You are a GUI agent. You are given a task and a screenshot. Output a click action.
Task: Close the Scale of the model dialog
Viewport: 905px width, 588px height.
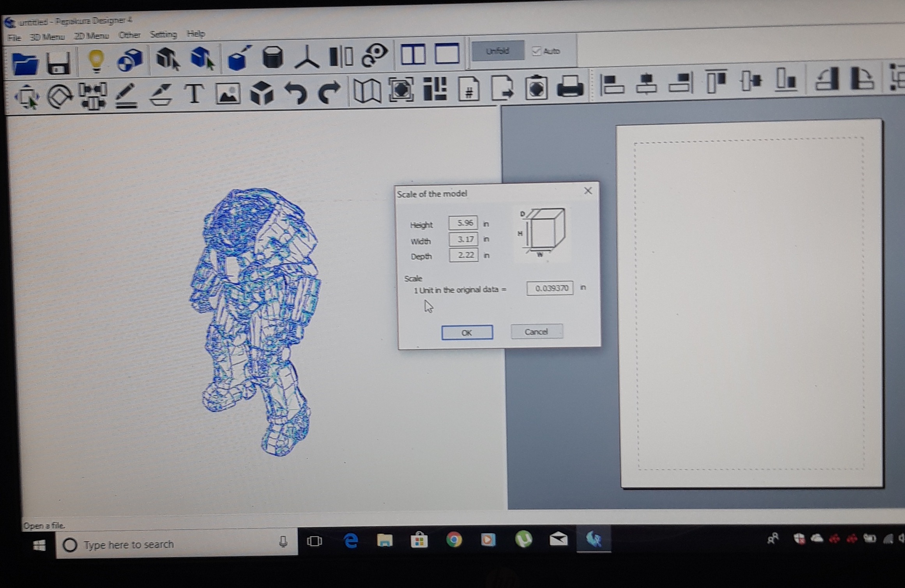click(x=588, y=191)
